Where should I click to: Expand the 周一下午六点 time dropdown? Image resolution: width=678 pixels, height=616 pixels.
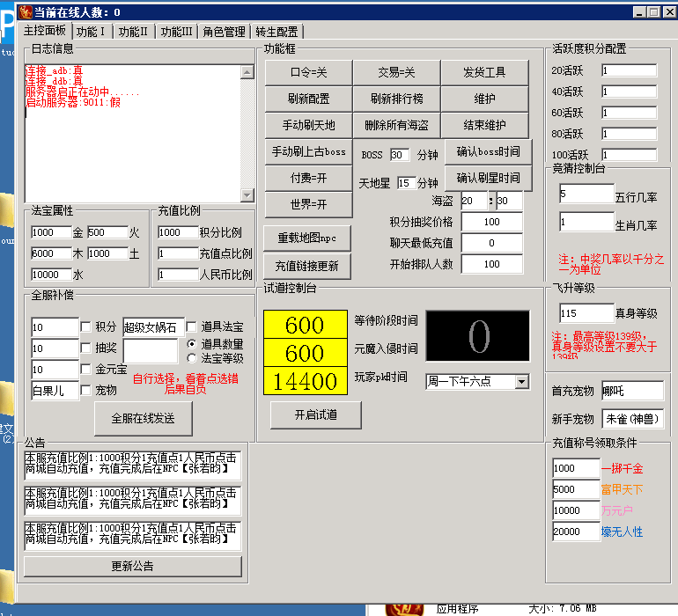tap(522, 382)
